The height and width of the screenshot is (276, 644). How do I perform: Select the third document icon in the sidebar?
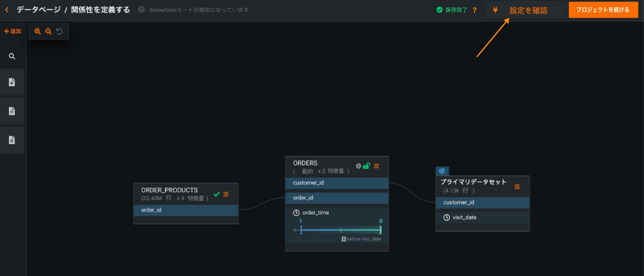tap(12, 140)
